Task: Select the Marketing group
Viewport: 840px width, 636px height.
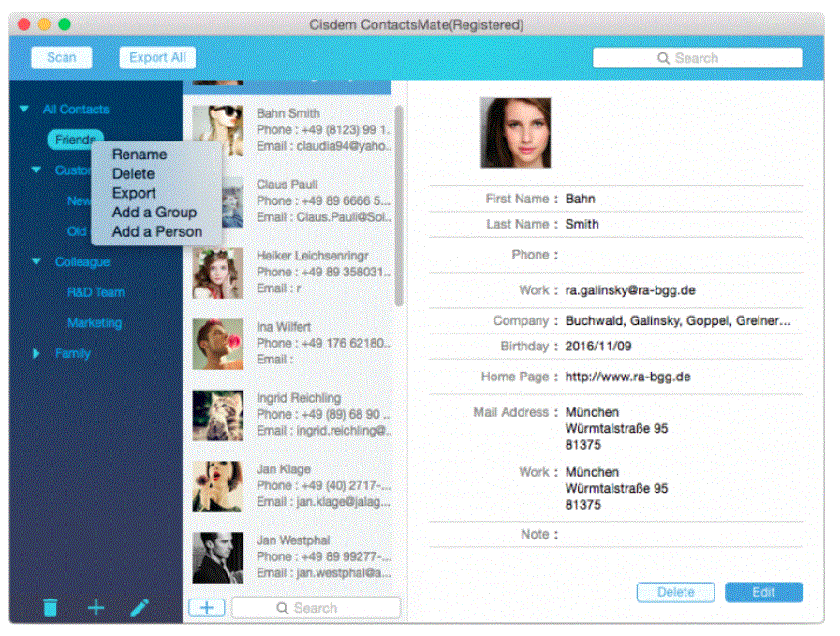Action: tap(95, 322)
